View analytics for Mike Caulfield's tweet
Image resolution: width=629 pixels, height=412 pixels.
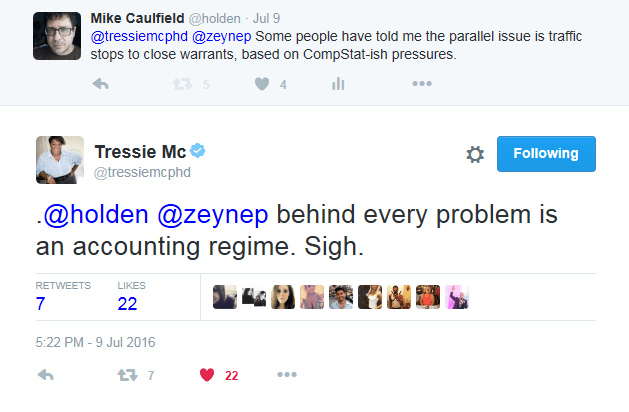(x=338, y=85)
